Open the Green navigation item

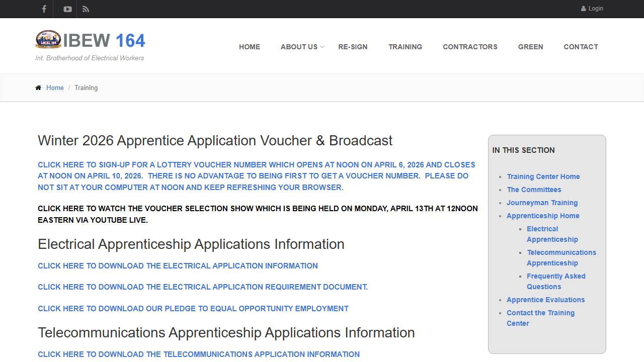(530, 47)
